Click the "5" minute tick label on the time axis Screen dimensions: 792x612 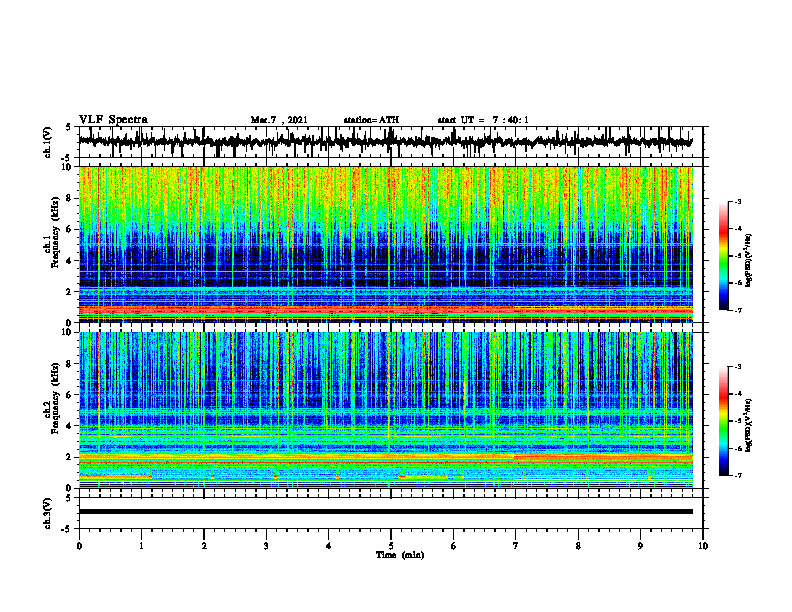click(x=391, y=546)
